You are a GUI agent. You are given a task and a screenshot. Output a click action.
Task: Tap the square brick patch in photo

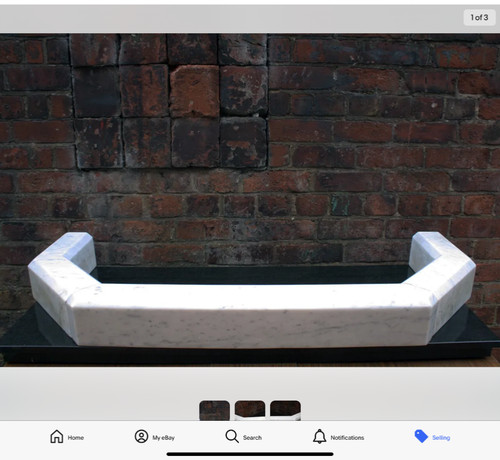click(x=170, y=102)
